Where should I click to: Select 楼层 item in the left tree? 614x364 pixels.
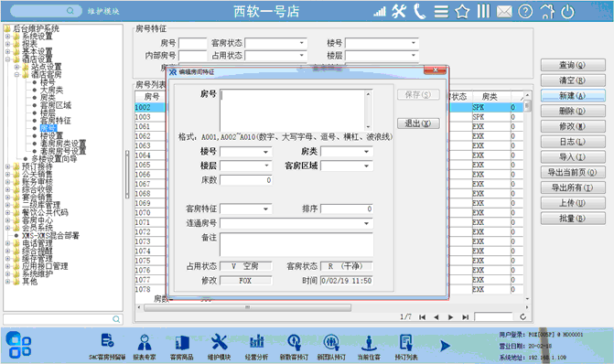click(48, 112)
